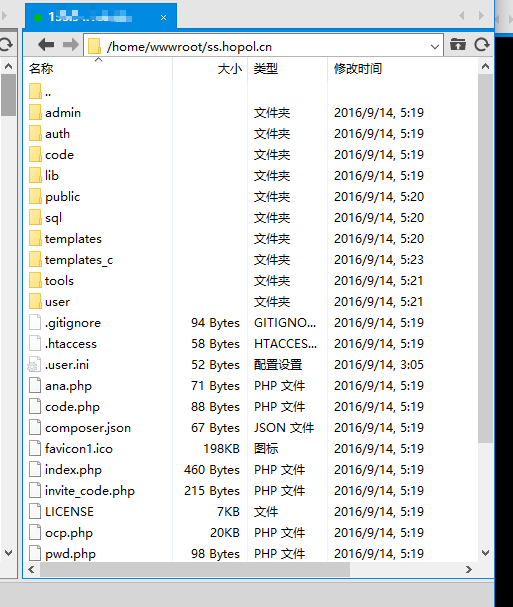Viewport: 513px width, 607px height.
Task: Select the admin folder icon
Action: [35, 112]
